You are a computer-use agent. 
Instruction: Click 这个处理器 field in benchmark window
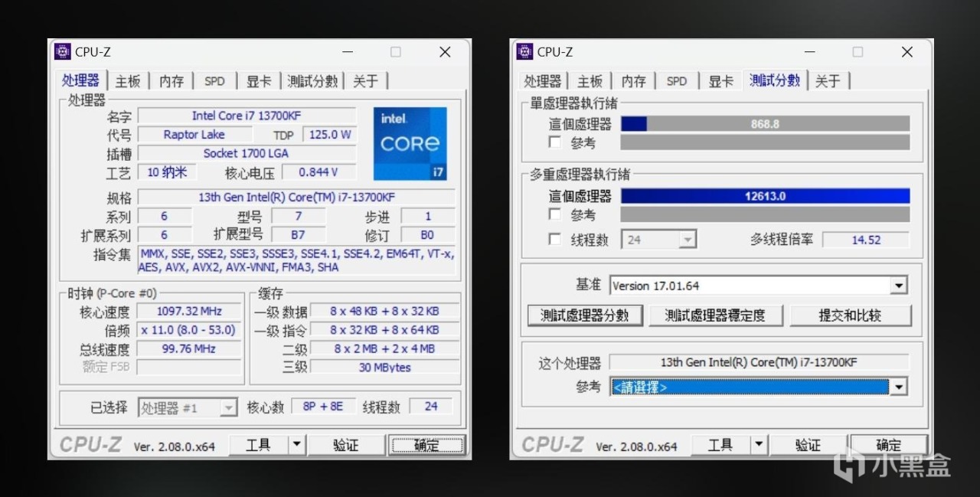(759, 362)
